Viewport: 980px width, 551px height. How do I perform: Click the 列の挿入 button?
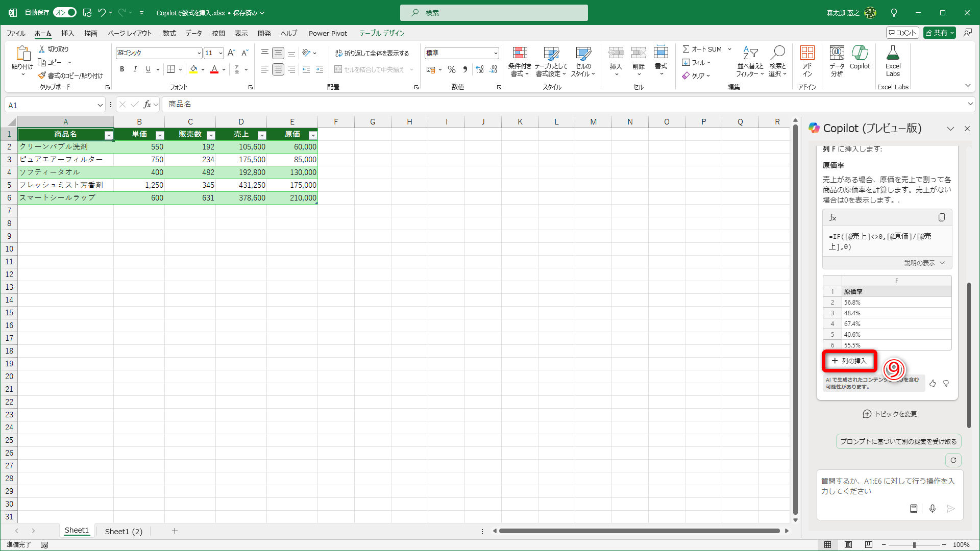849,361
